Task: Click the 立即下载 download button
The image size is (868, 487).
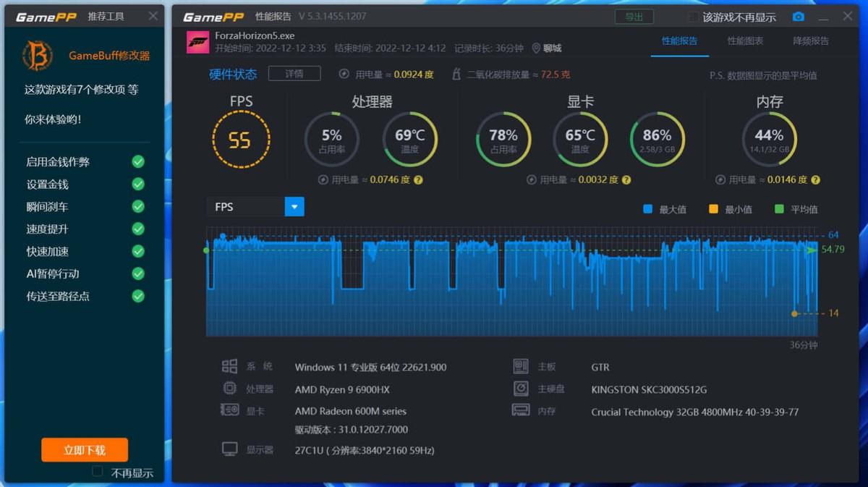Action: tap(84, 449)
